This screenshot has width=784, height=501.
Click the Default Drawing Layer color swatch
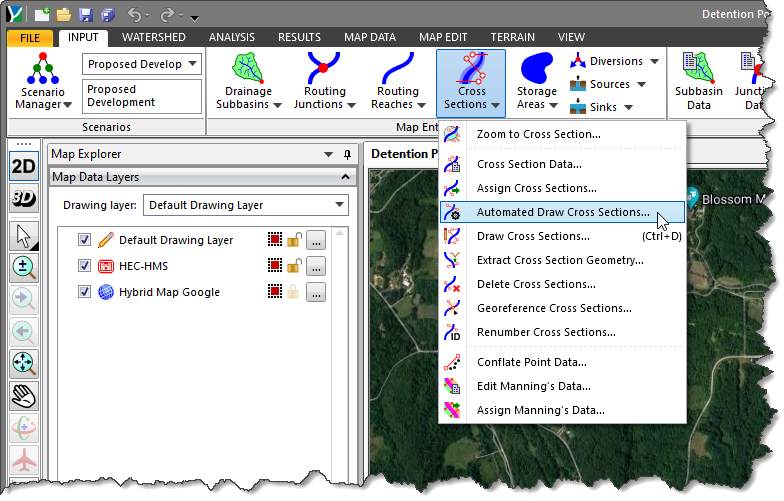275,240
